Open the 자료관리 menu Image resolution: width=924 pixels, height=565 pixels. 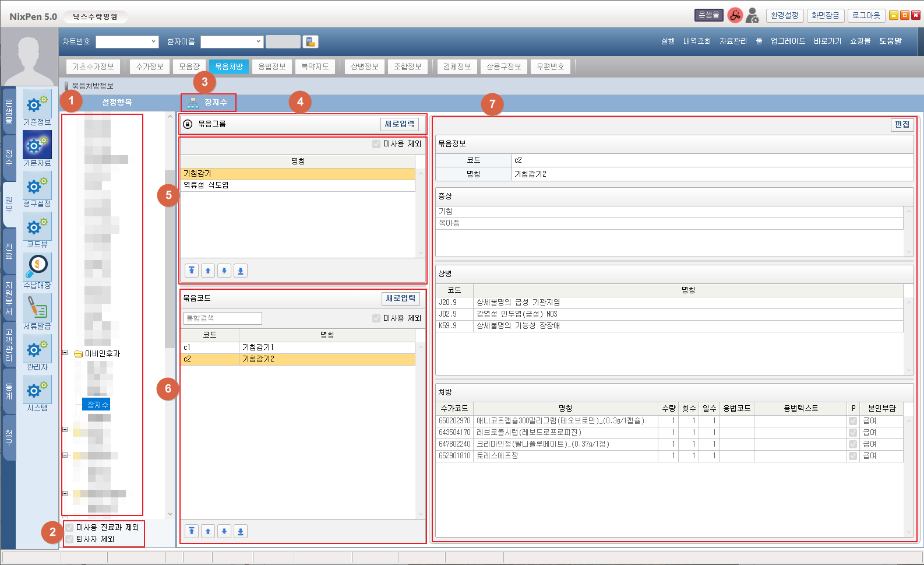pos(733,41)
